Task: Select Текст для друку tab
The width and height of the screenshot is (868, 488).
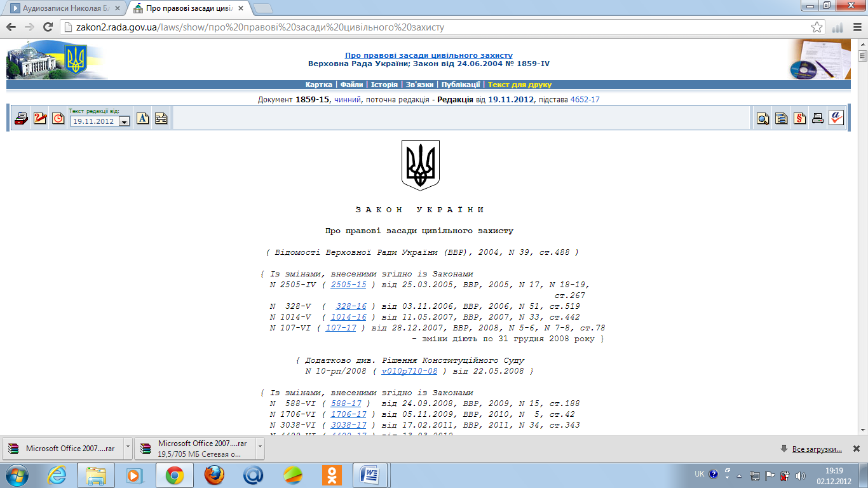Action: pos(520,85)
